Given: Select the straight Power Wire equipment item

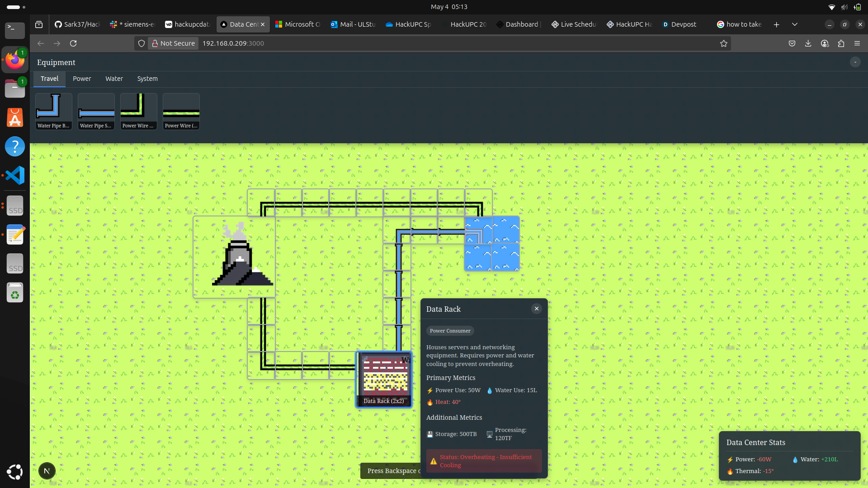Looking at the screenshot, I should (x=181, y=111).
